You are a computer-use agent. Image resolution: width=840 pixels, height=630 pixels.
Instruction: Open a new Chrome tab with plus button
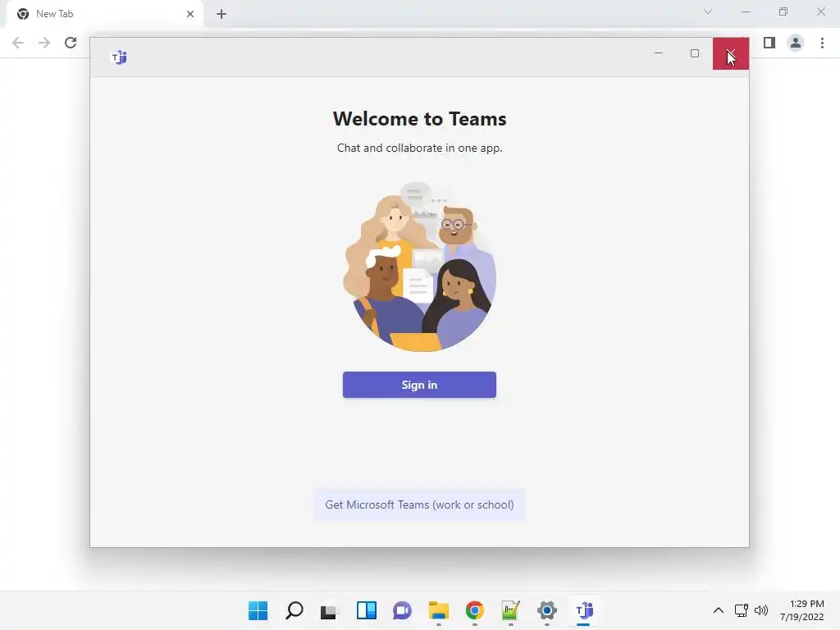pos(221,14)
